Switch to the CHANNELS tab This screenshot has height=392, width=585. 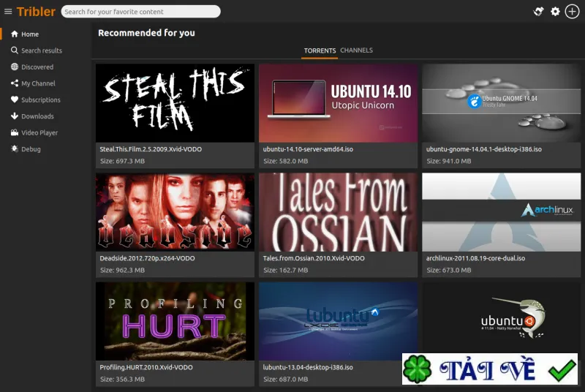pyautogui.click(x=356, y=50)
